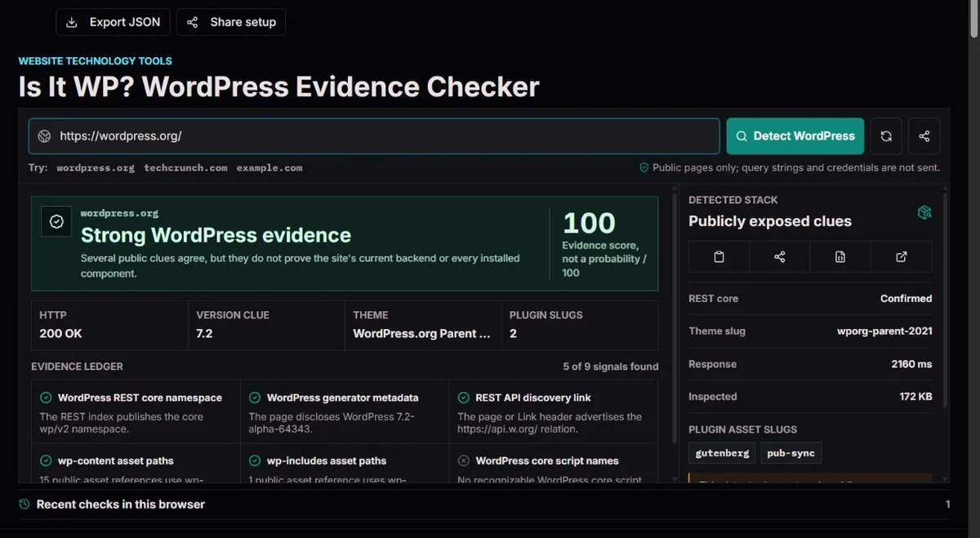Image resolution: width=980 pixels, height=538 pixels.
Task: Select the 'wporg-parent-2021' theme slug value
Action: click(x=884, y=331)
